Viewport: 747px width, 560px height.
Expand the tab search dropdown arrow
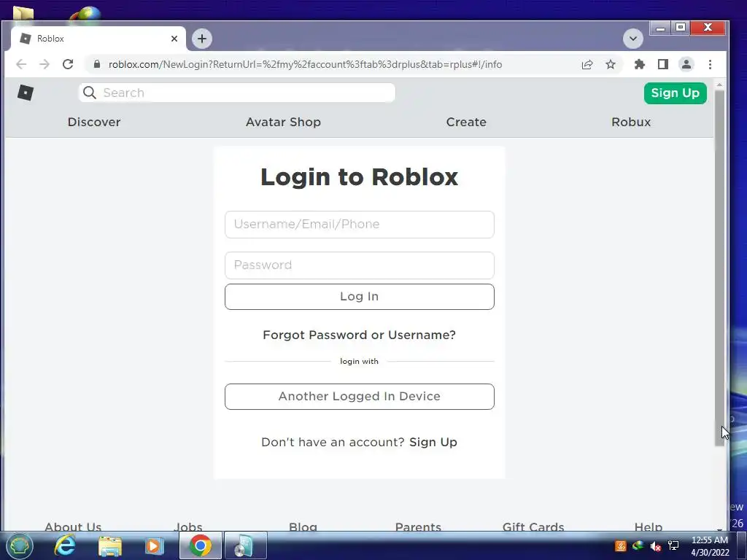633,39
